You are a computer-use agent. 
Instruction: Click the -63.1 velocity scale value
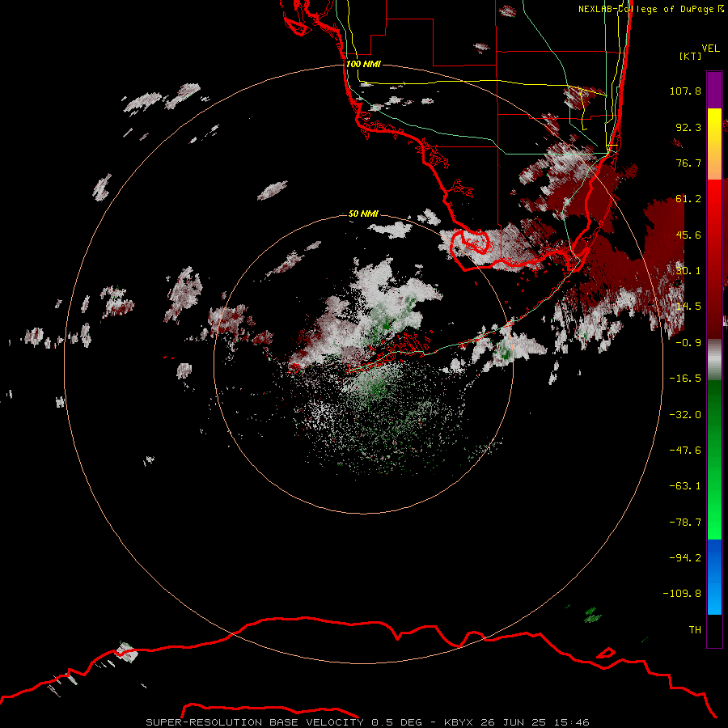point(685,486)
